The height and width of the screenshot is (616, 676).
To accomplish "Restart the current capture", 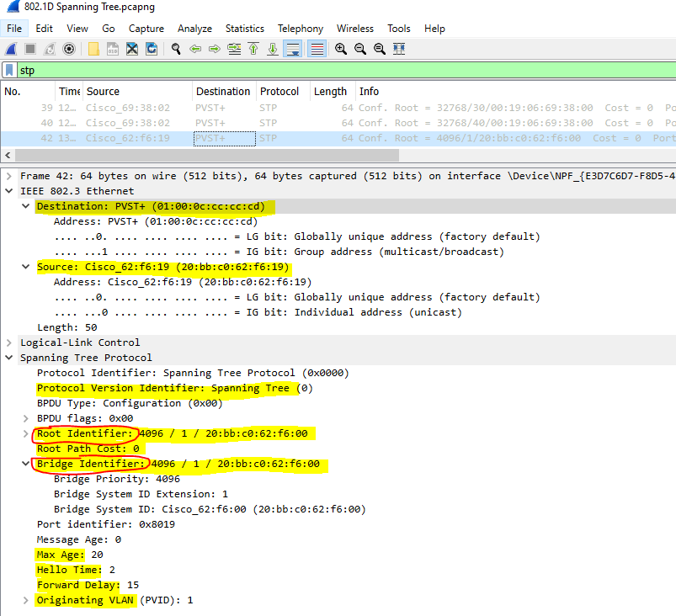I will [x=50, y=49].
